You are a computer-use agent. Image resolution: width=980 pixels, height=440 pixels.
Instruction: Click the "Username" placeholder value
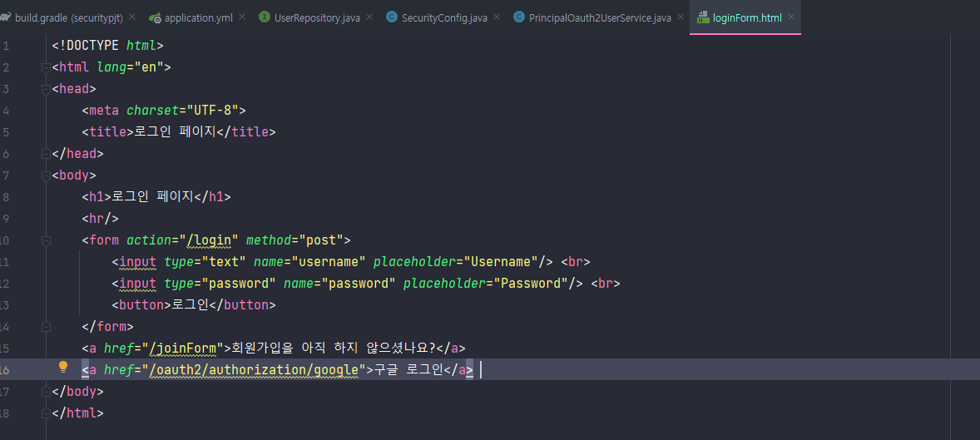click(501, 262)
